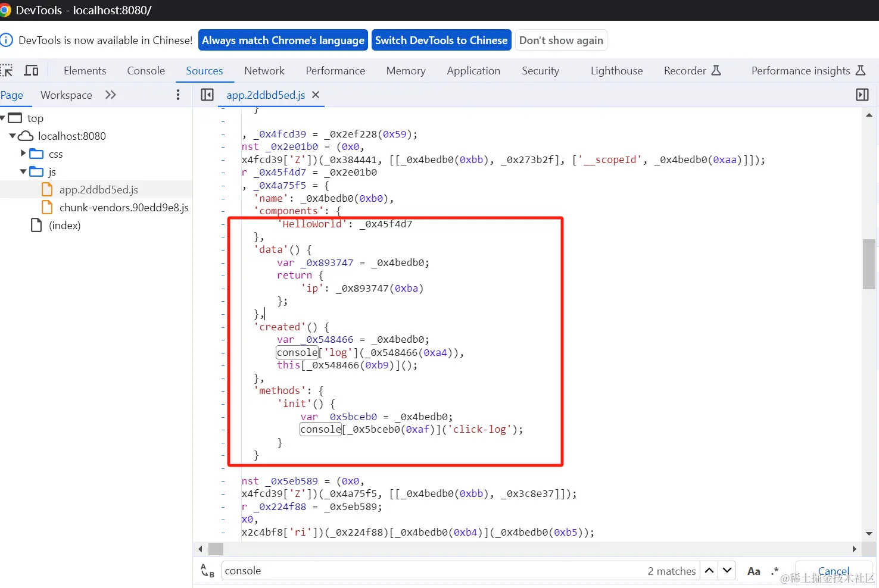The height and width of the screenshot is (588, 879).
Task: Open the Performance tab
Action: [335, 71]
